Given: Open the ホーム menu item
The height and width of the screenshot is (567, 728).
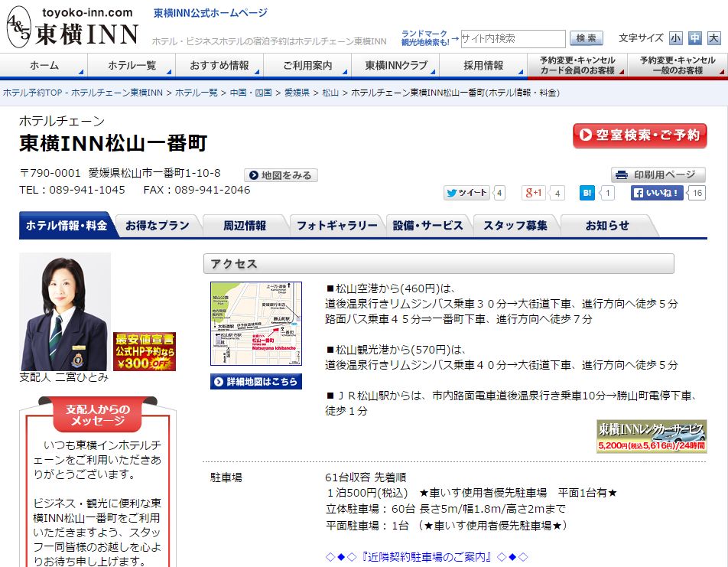Looking at the screenshot, I should (x=44, y=66).
